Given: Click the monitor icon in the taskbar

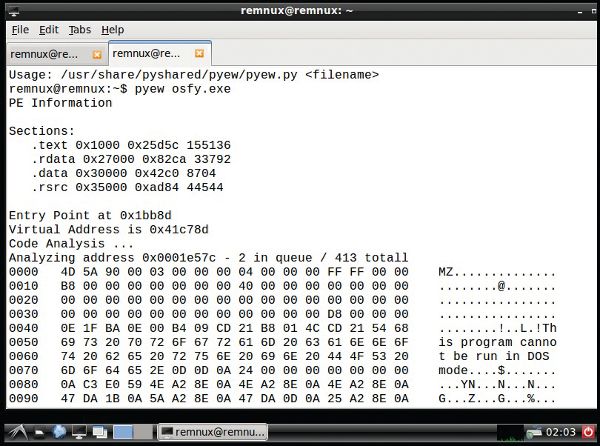Looking at the screenshot, I should click(79, 433).
